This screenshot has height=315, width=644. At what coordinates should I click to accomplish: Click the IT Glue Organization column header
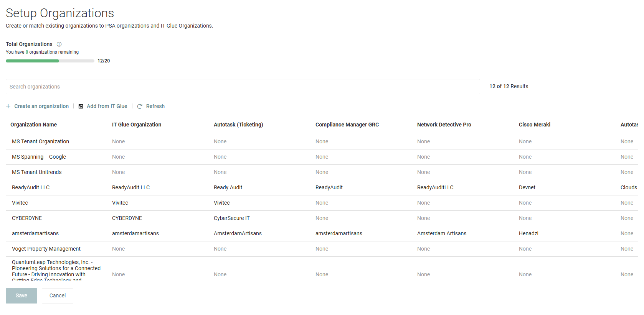click(x=137, y=125)
